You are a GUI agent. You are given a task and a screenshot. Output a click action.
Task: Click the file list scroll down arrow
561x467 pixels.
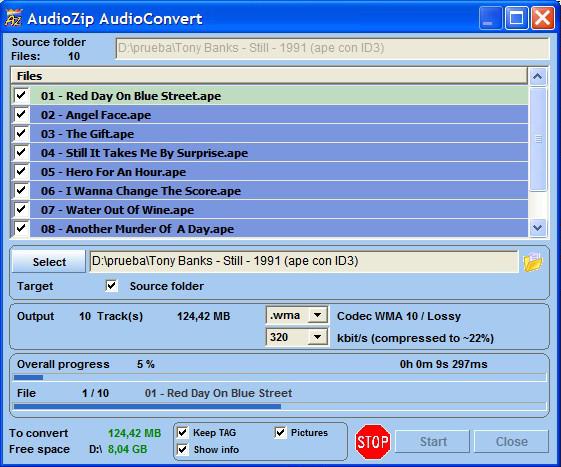click(538, 228)
